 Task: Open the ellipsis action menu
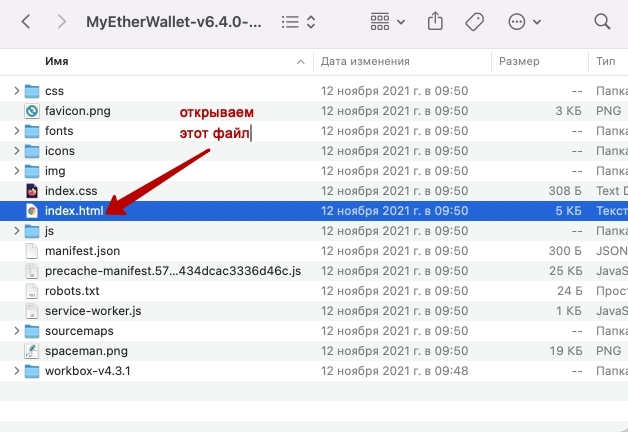(524, 22)
